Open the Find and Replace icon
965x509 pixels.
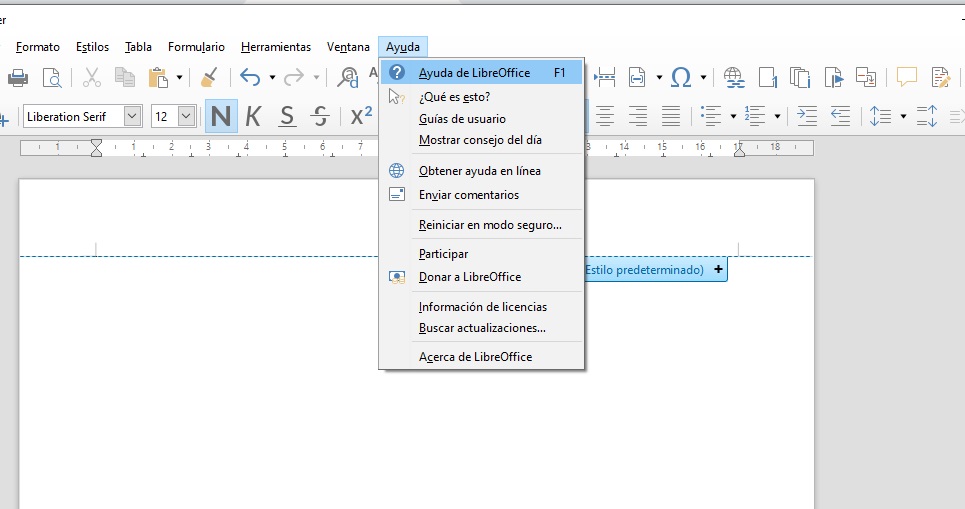(348, 78)
